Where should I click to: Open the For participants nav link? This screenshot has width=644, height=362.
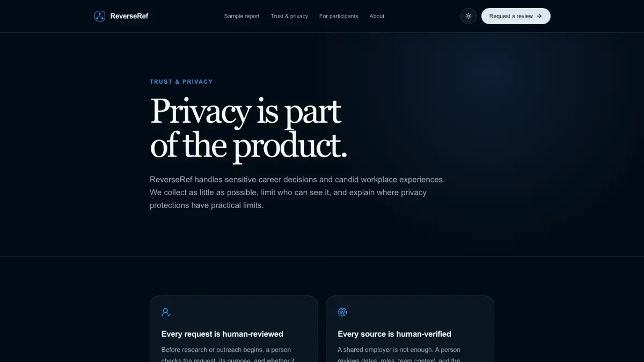click(x=339, y=16)
